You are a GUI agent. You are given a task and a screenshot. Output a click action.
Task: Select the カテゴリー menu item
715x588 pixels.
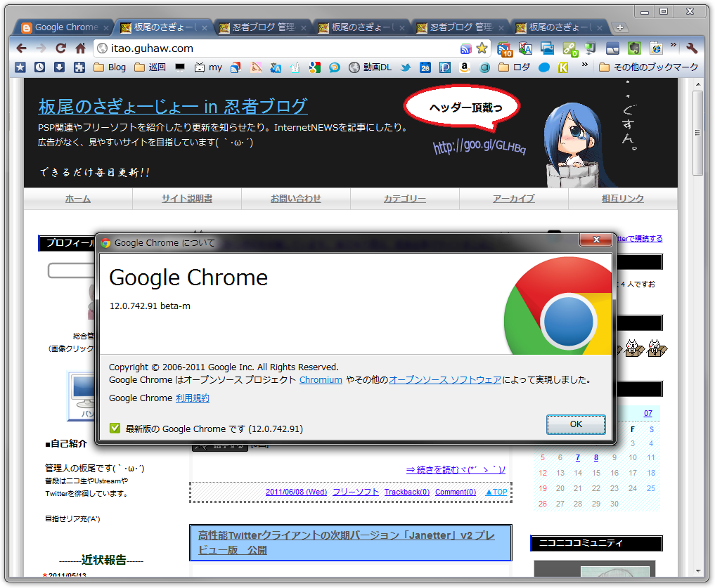tap(405, 199)
